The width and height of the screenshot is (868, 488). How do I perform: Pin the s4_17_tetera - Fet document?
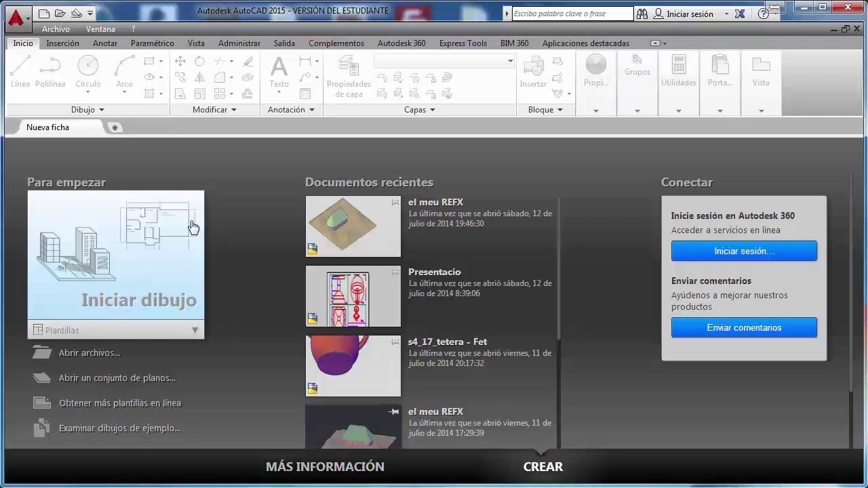[395, 342]
